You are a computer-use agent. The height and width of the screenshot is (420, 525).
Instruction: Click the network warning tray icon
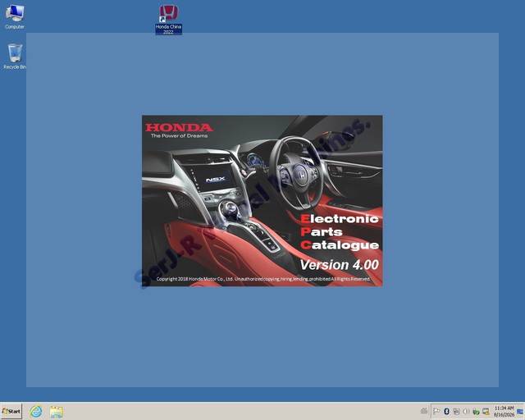pyautogui.click(x=486, y=411)
